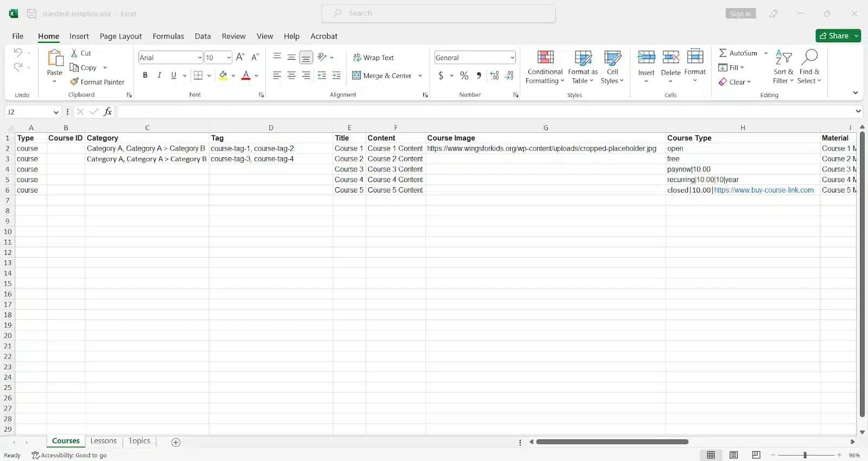Apply the red Font Color swatch
868x461 pixels.
pyautogui.click(x=246, y=75)
